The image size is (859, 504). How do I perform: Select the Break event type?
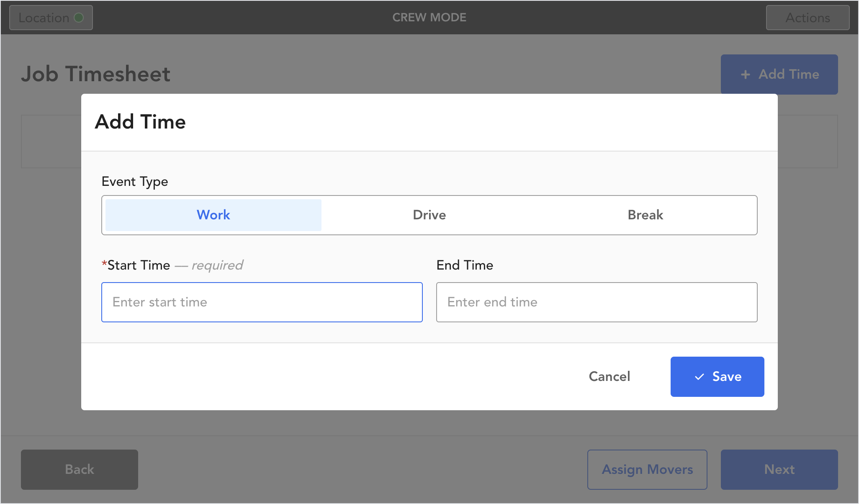coord(645,215)
